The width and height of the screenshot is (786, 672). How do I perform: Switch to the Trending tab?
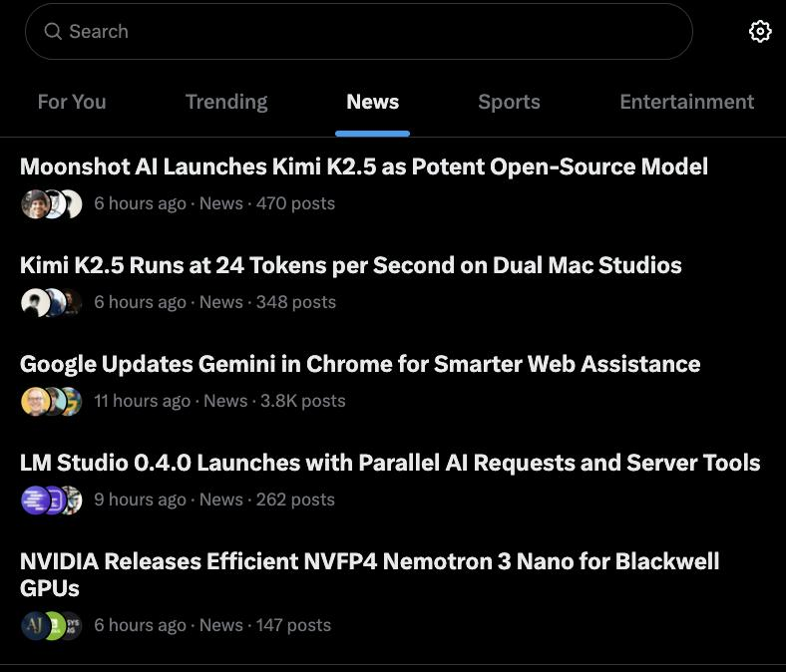[226, 102]
